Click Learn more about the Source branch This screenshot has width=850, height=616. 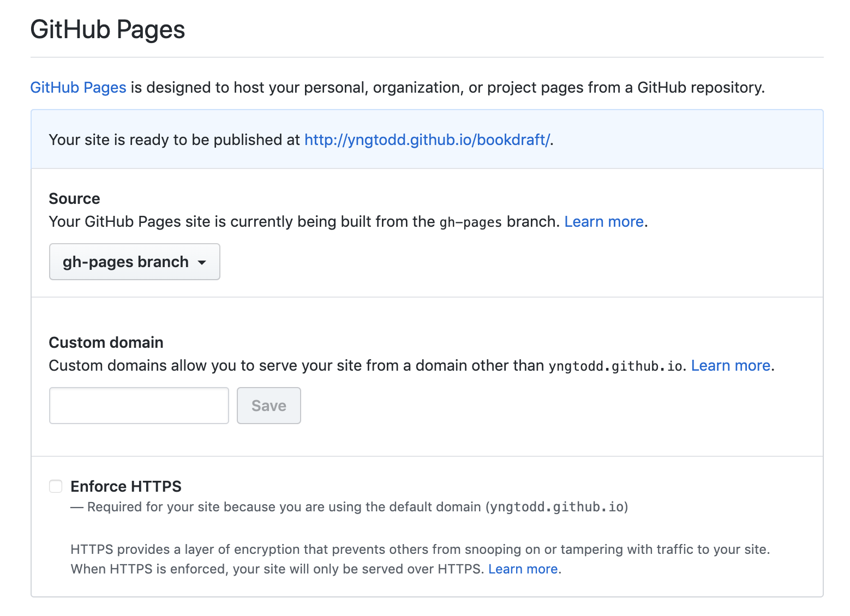(603, 221)
